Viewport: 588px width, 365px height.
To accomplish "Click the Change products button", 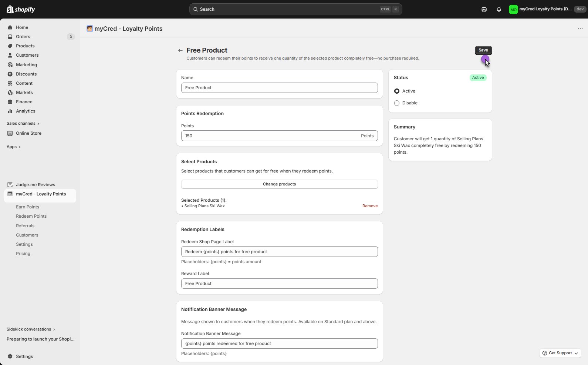I will [279, 184].
